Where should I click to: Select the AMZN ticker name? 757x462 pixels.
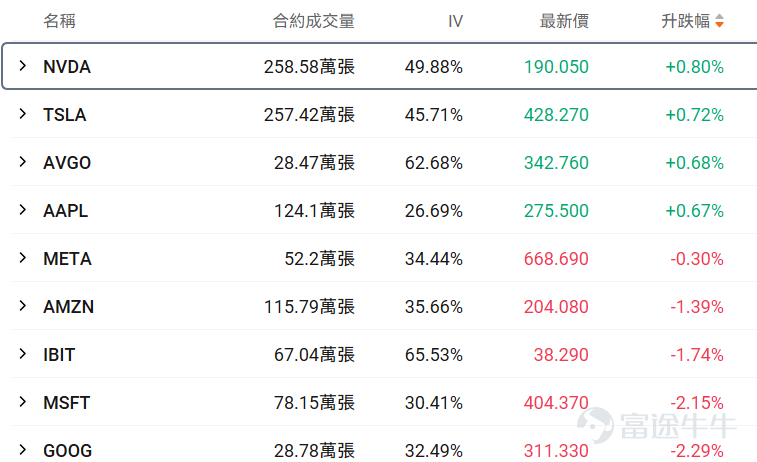pos(69,307)
